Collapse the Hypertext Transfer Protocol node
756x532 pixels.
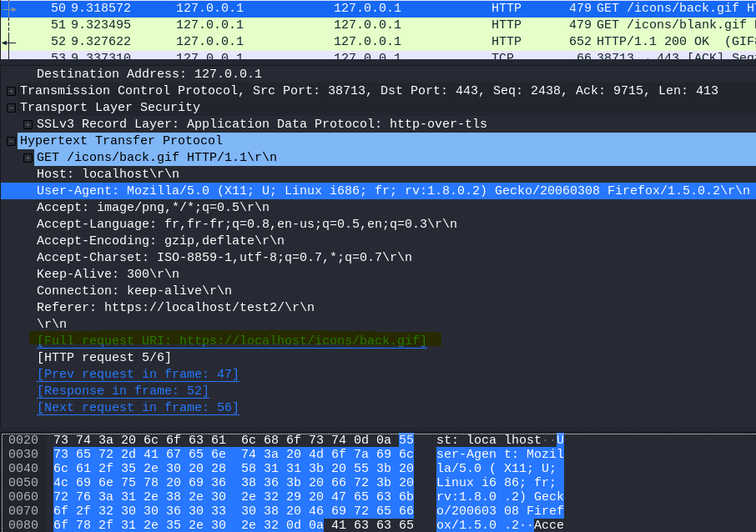click(x=11, y=141)
